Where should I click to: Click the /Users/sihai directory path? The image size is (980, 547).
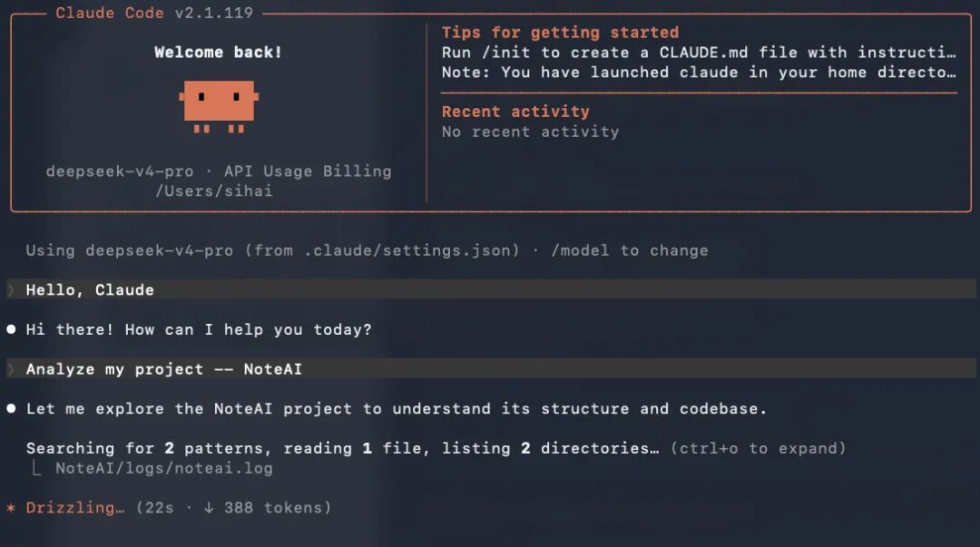214,191
